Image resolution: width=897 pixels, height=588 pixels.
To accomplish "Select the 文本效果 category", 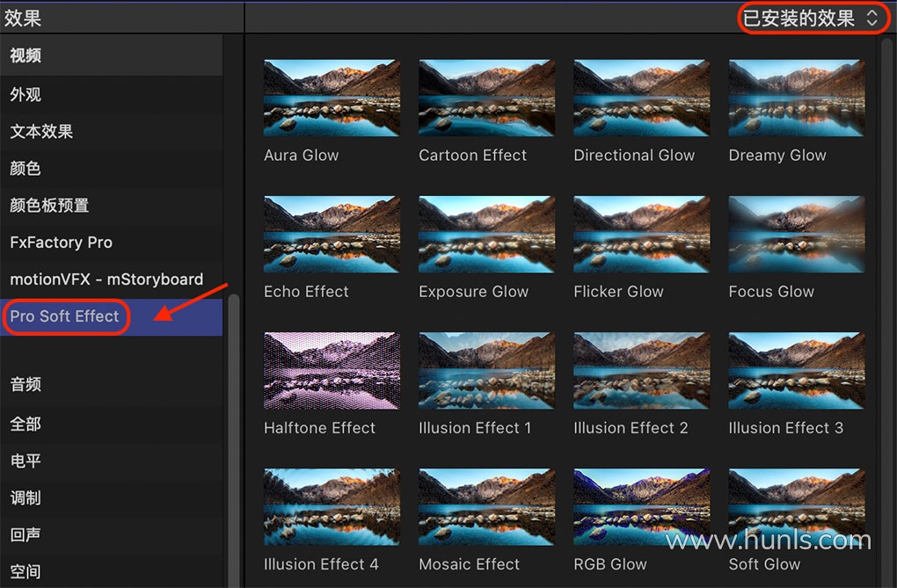I will pos(111,132).
